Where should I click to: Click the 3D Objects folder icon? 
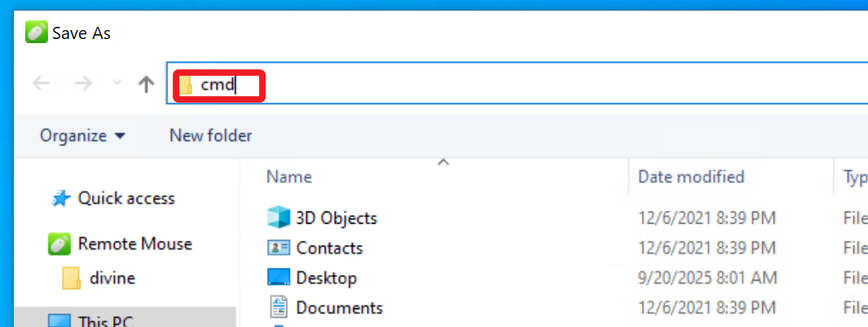278,218
